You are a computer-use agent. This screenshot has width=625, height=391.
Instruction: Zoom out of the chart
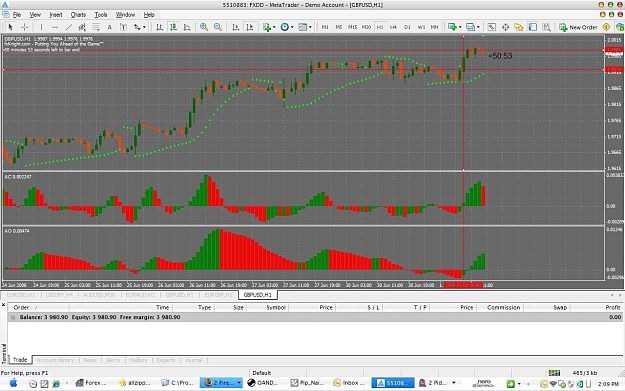click(x=218, y=27)
